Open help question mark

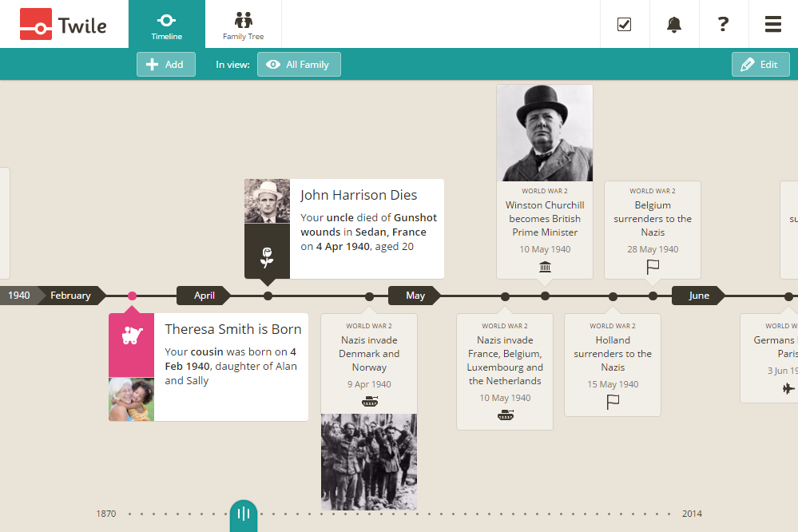[723, 24]
